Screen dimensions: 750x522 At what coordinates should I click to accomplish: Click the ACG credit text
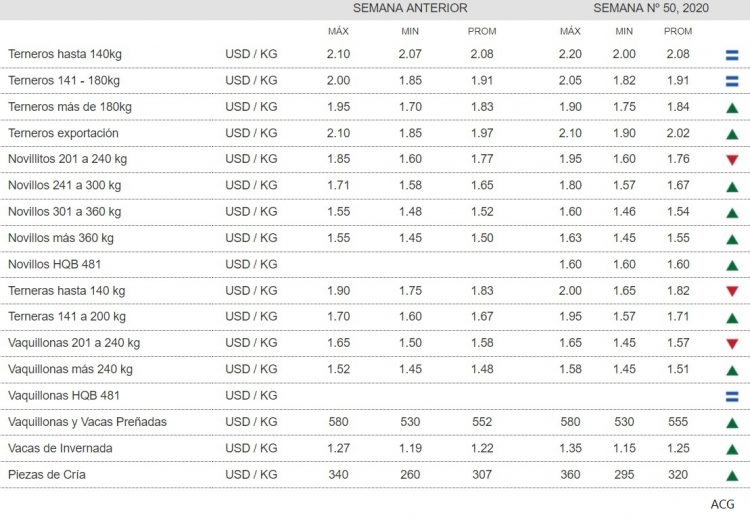click(722, 504)
